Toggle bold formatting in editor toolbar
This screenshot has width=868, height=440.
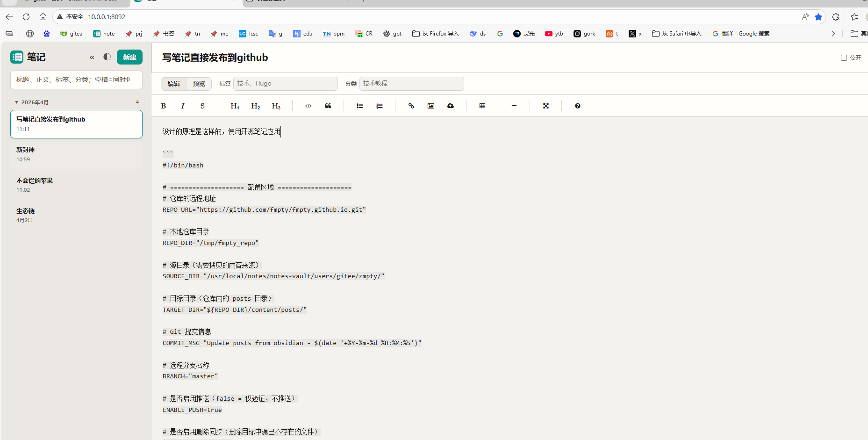(164, 106)
